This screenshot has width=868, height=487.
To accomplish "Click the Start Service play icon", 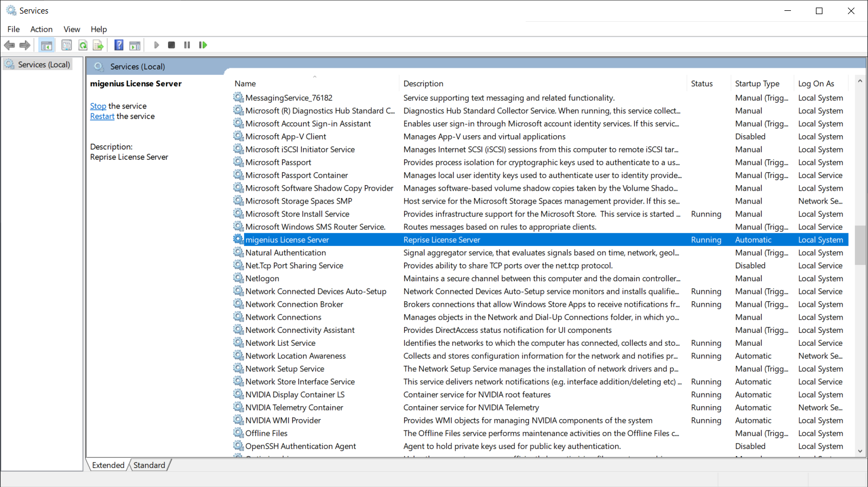I will coord(156,45).
